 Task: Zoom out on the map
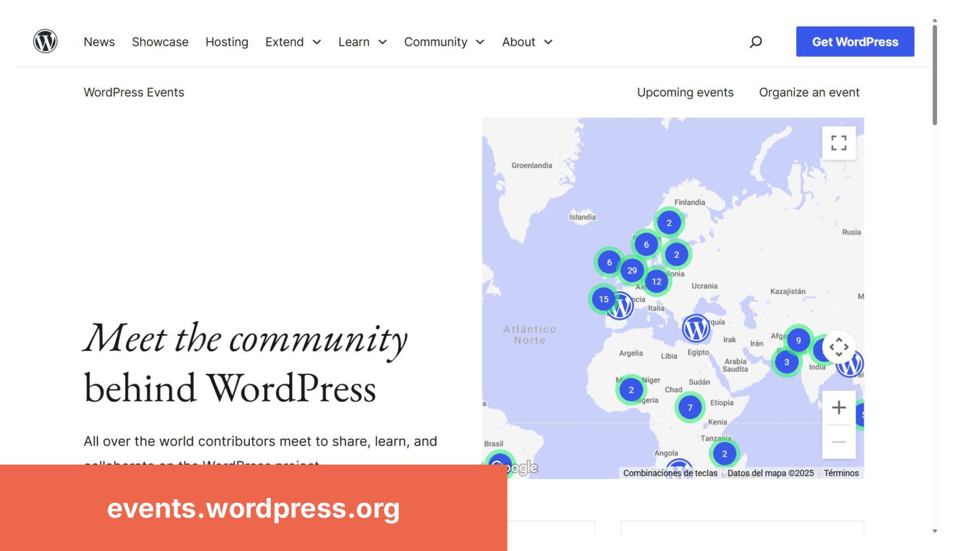[x=838, y=442]
